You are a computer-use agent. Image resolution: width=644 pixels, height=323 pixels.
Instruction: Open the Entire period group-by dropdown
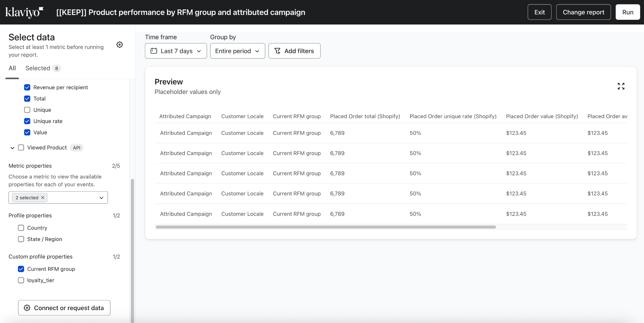[x=237, y=51]
